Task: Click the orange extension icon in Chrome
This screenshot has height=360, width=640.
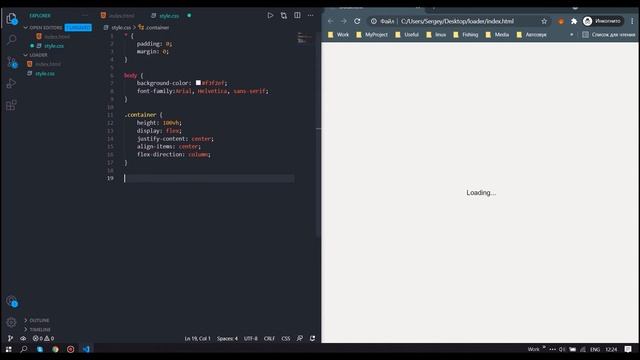Action: [x=561, y=21]
